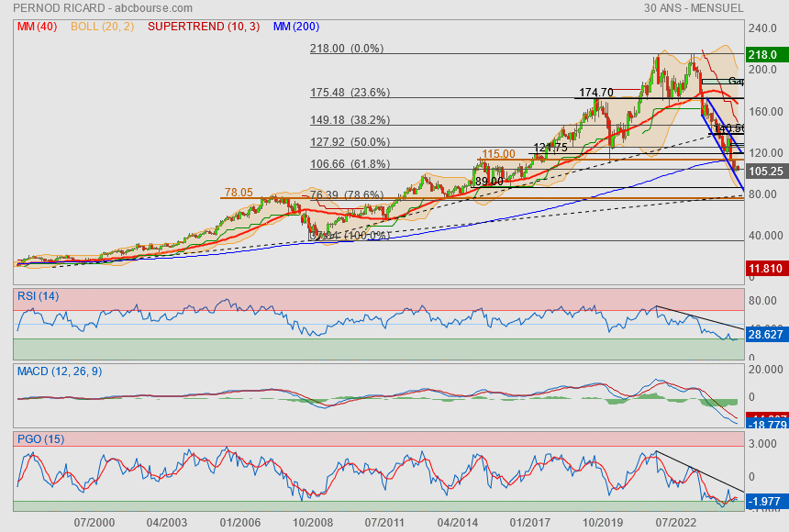Viewport: 789px width, 532px height.
Task: Click the 01/2017 date axis label
Action: coord(530,523)
